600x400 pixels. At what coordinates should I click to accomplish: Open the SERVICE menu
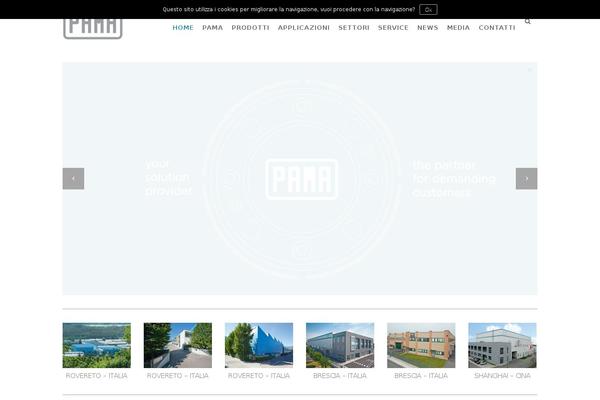[x=393, y=28]
